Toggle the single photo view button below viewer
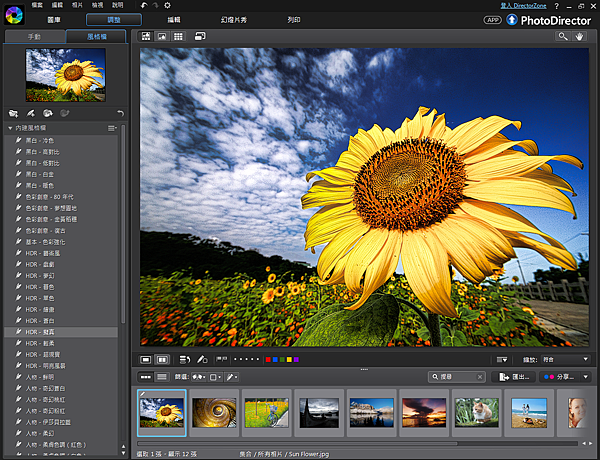Screen dimensions: 600x460 146,359
